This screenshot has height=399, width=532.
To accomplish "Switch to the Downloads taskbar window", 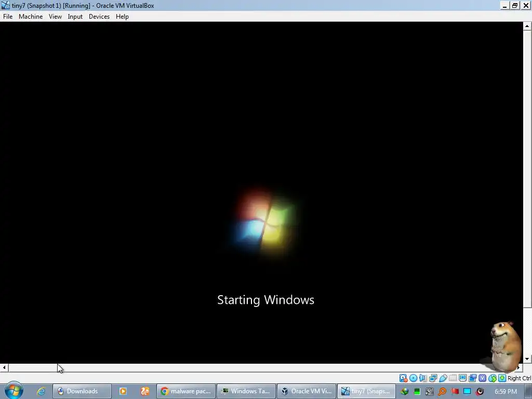I will (82, 391).
